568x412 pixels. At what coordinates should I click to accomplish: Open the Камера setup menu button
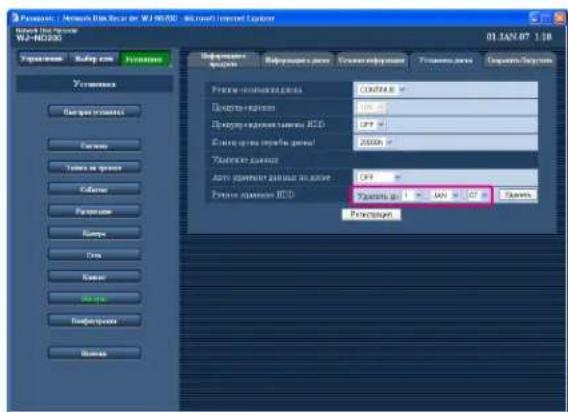(x=94, y=233)
